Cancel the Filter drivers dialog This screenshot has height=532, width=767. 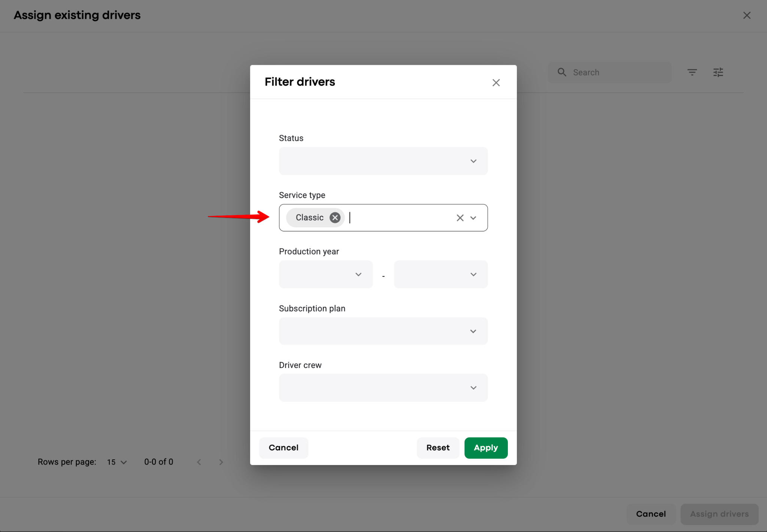click(x=284, y=448)
